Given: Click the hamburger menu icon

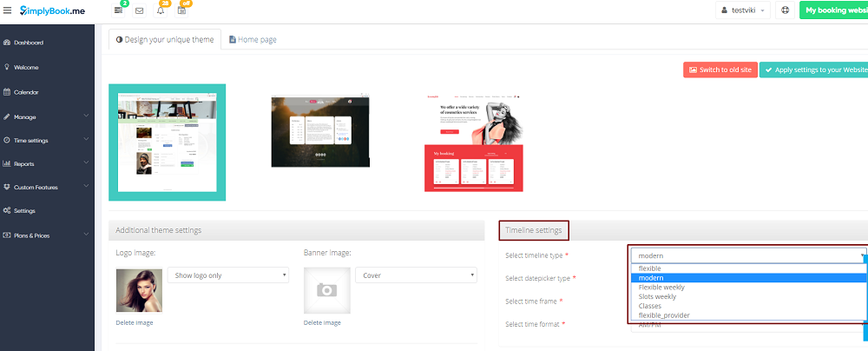Looking at the screenshot, I should (x=8, y=10).
